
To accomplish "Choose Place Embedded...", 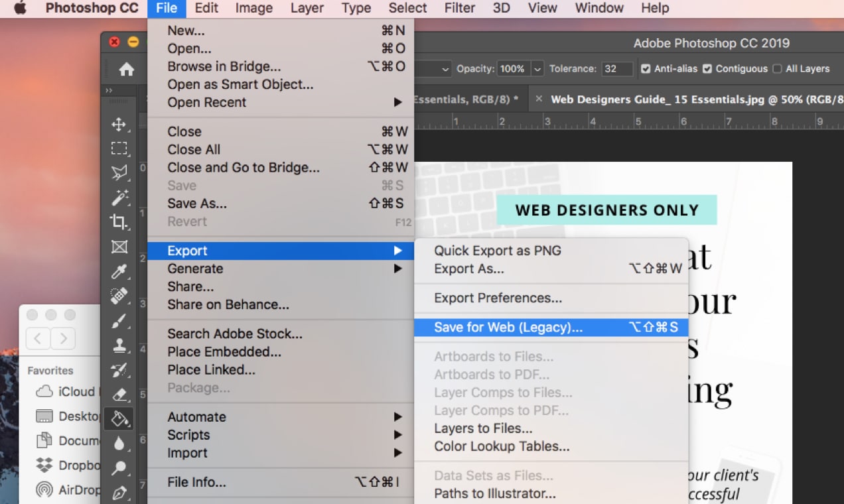I will click(281, 351).
